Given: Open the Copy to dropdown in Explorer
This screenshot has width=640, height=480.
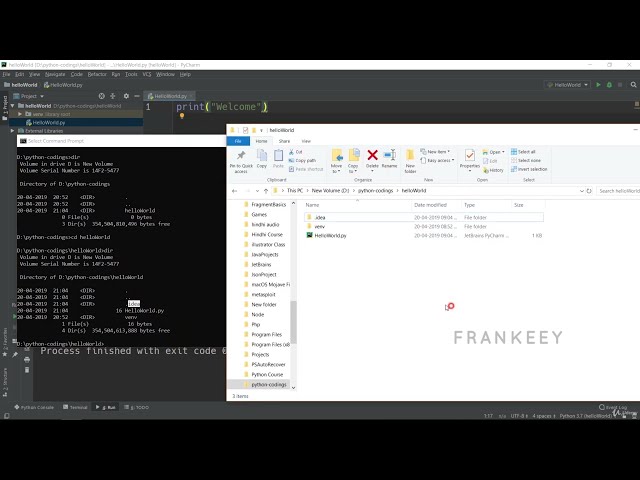Looking at the screenshot, I should coord(353,161).
